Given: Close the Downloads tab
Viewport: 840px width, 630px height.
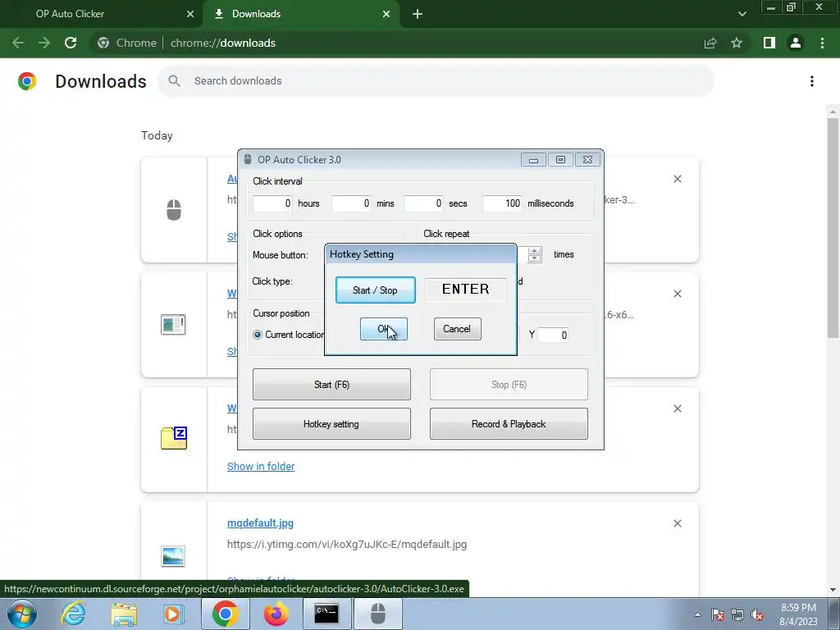Looking at the screenshot, I should pos(386,14).
